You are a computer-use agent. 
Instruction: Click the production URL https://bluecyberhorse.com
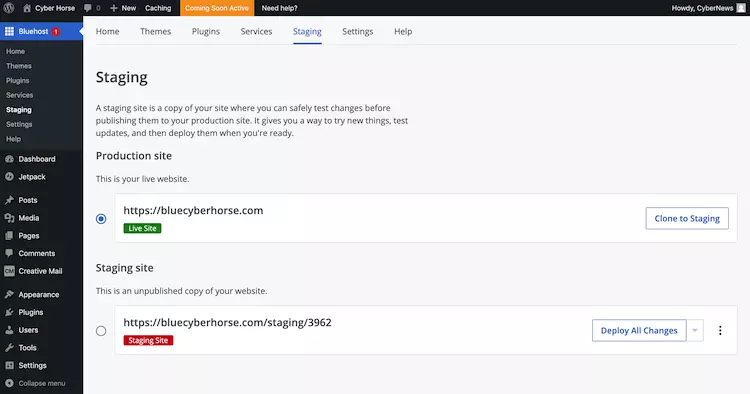193,210
